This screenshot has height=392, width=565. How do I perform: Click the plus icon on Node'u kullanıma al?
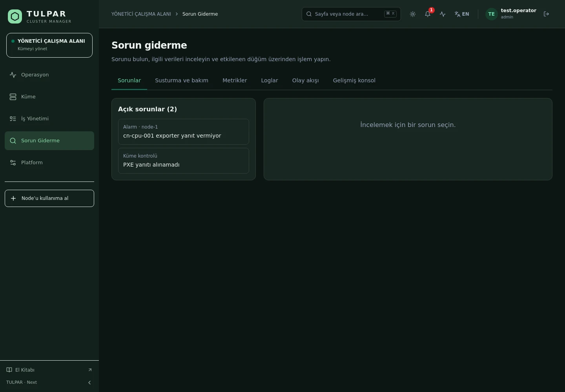point(13,198)
